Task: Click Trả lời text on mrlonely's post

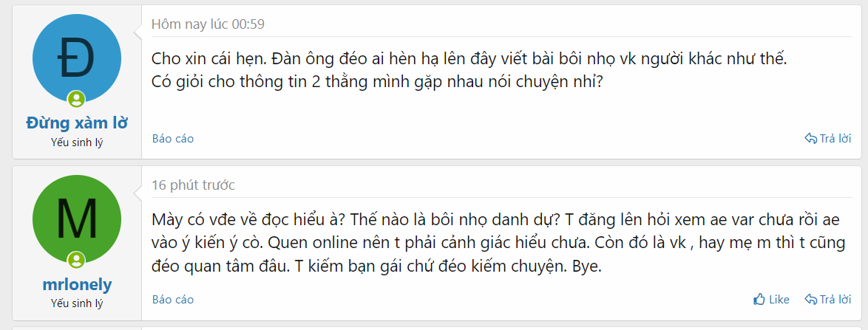Action: point(835,300)
